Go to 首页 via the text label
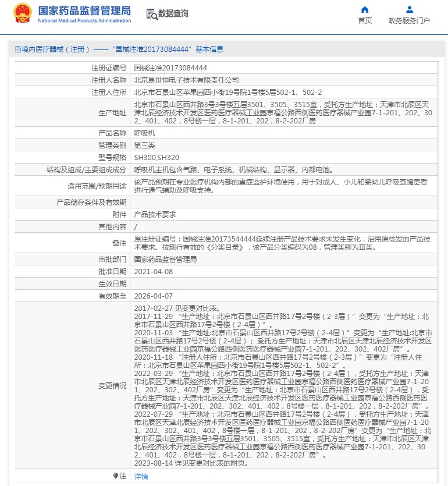Image resolution: width=448 pixels, height=486 pixels. pos(365,21)
